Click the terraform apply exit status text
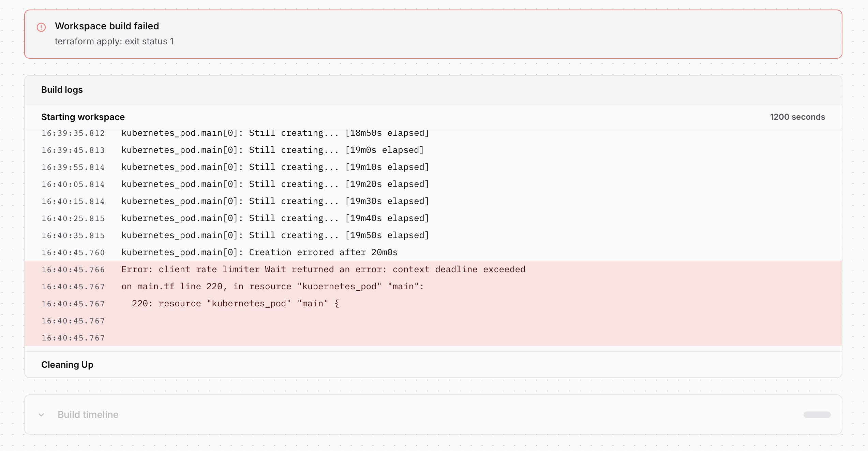 [x=114, y=41]
